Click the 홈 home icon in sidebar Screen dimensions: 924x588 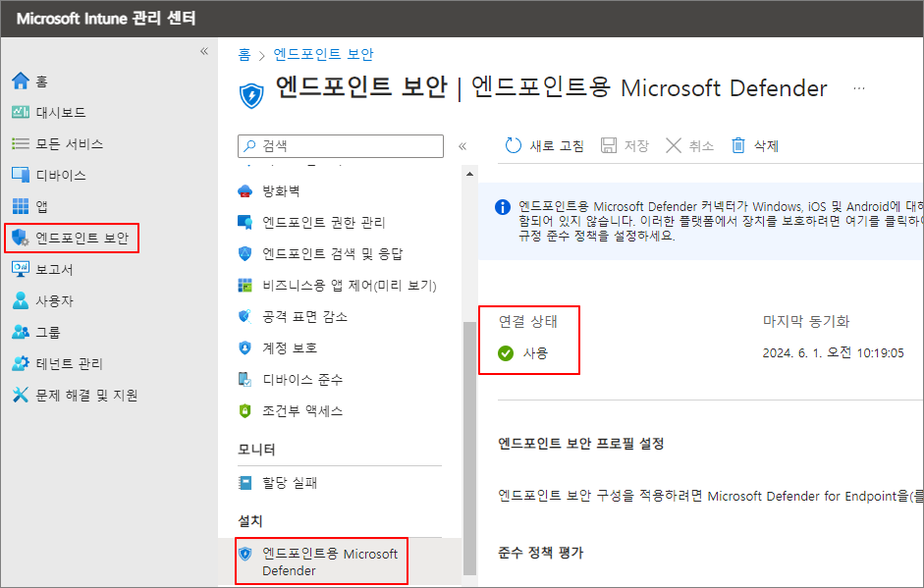pos(21,80)
